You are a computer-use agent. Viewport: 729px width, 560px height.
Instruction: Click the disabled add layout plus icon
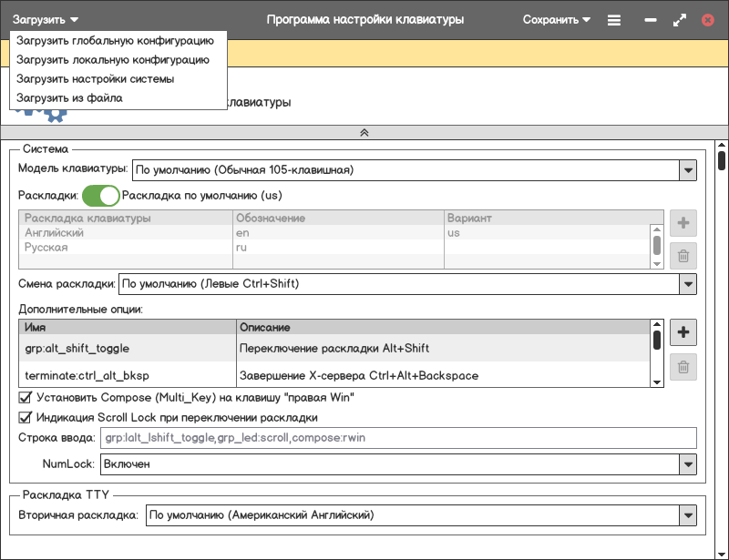(683, 223)
